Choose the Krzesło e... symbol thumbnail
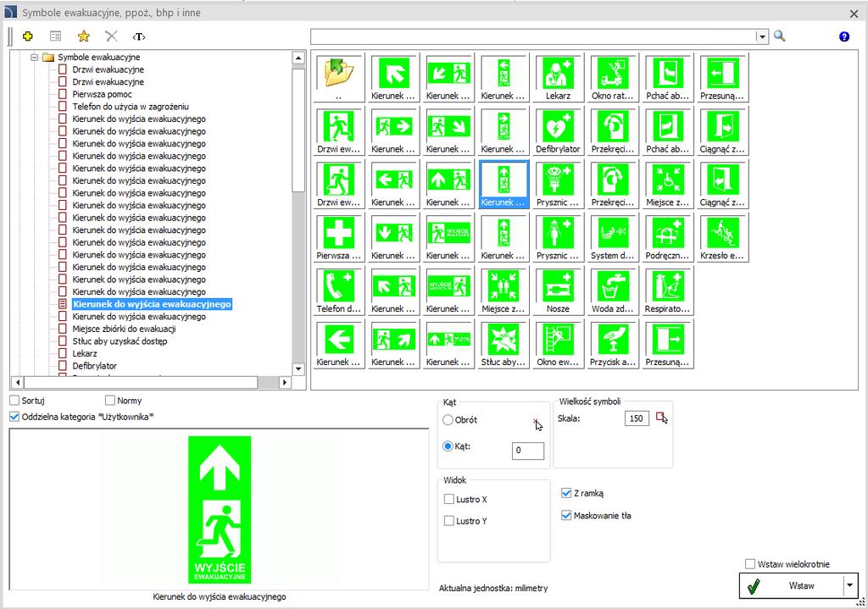Viewport: 868px width, 609px height. tap(722, 238)
